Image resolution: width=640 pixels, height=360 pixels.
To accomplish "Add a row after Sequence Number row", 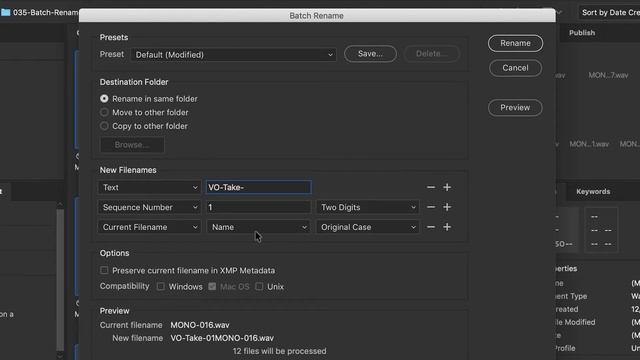I will point(447,207).
